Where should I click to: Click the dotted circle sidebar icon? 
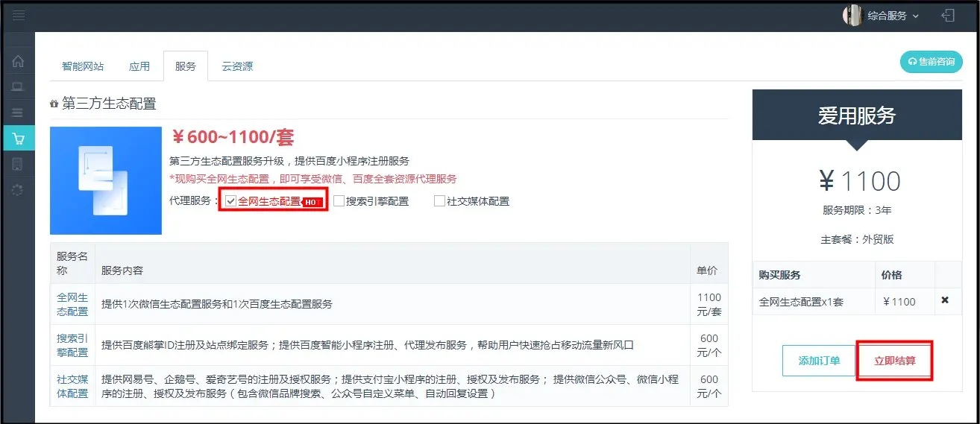[19, 190]
